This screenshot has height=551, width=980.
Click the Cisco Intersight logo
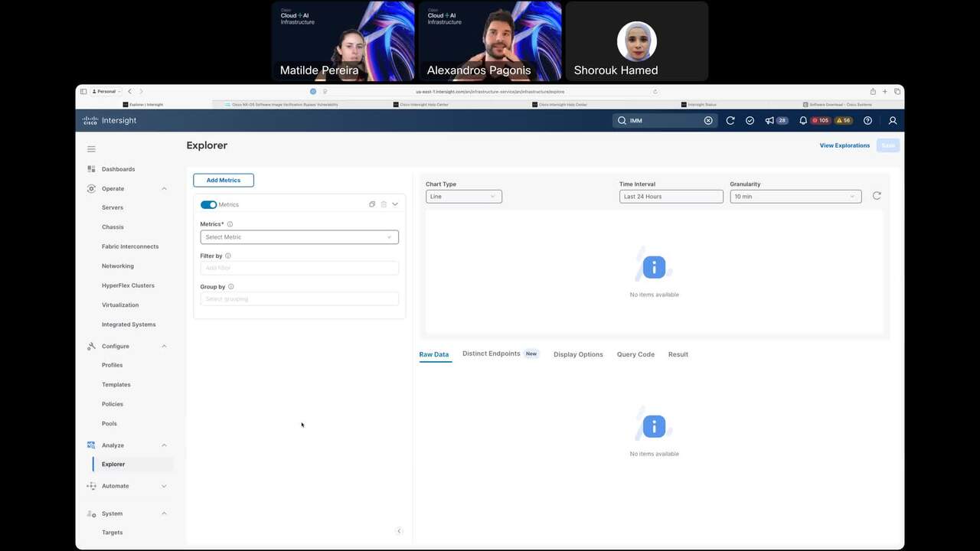point(109,120)
